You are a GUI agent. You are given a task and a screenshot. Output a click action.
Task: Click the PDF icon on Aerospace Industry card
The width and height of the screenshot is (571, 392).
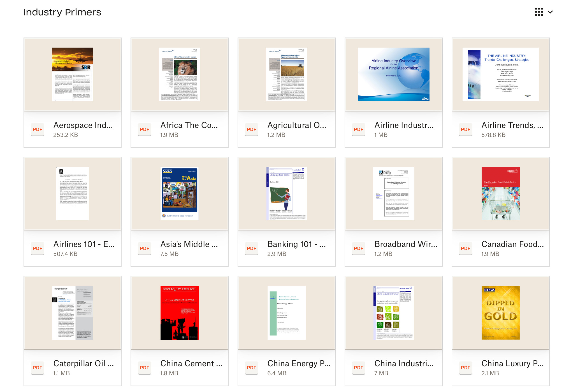[x=37, y=129]
